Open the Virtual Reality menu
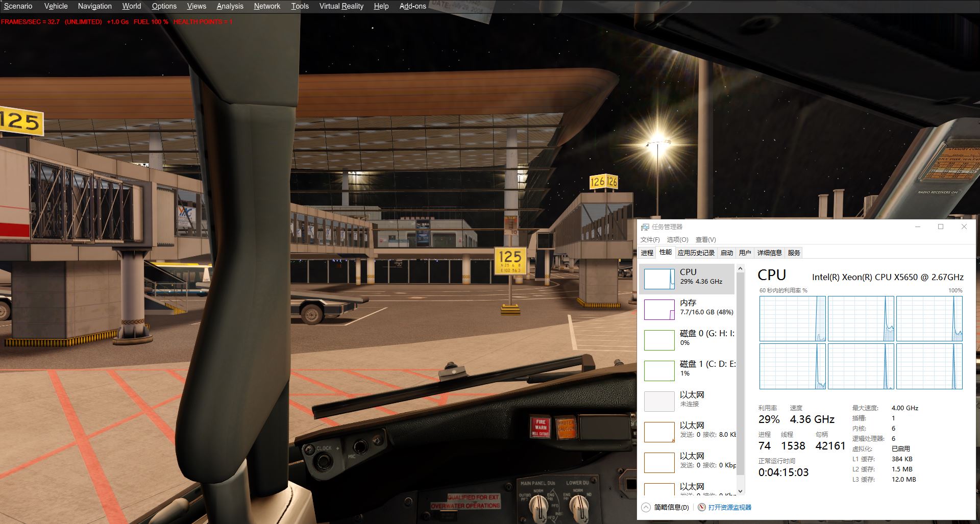 click(341, 6)
